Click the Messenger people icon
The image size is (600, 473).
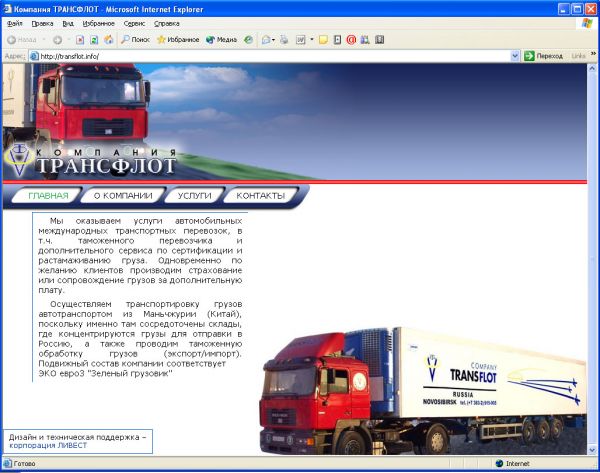click(365, 40)
